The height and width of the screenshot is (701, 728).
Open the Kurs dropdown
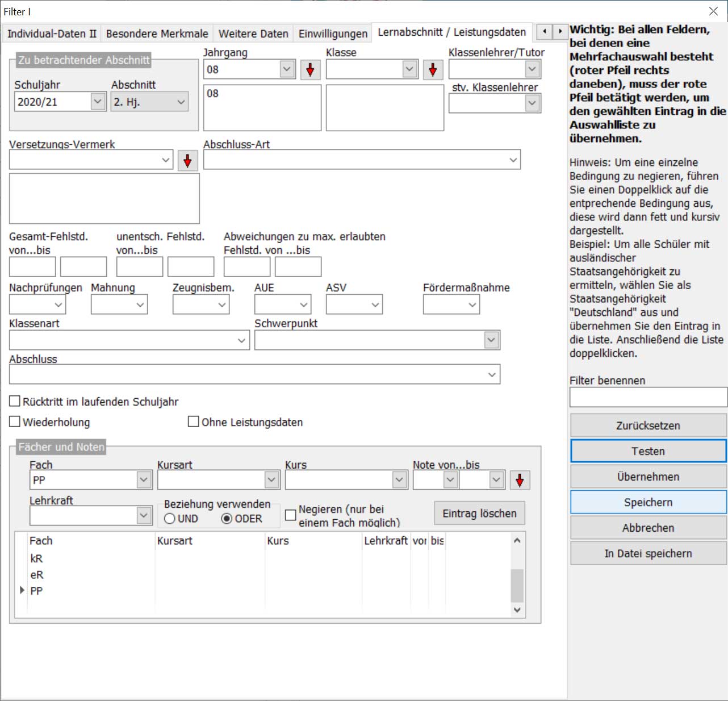[x=399, y=480]
